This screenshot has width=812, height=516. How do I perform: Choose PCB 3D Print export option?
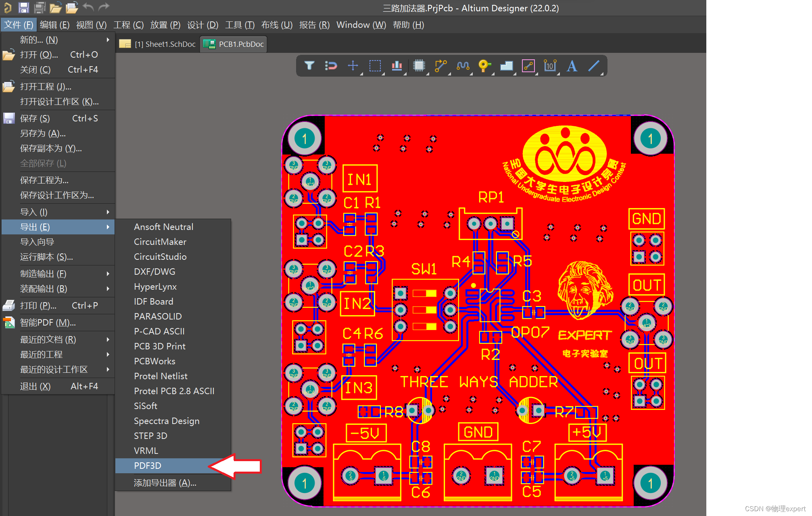click(160, 346)
